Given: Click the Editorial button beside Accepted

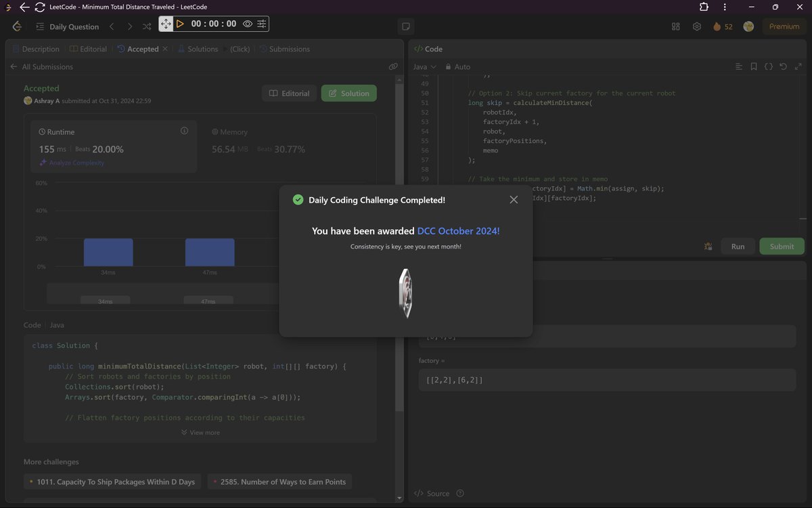Looking at the screenshot, I should [289, 93].
